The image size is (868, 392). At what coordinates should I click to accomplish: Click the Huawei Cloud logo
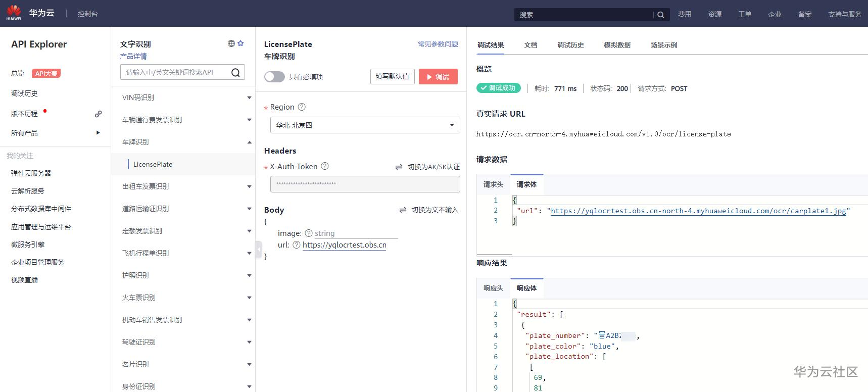pyautogui.click(x=14, y=13)
